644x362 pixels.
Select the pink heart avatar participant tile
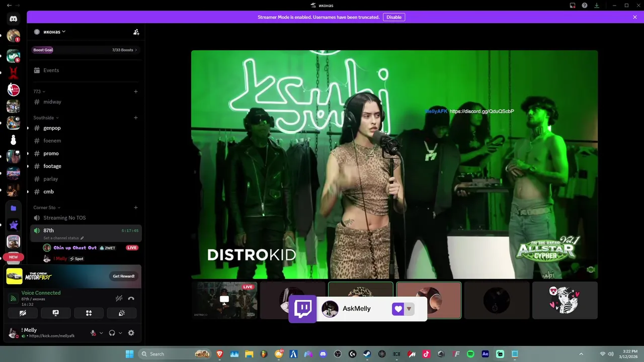point(565,300)
